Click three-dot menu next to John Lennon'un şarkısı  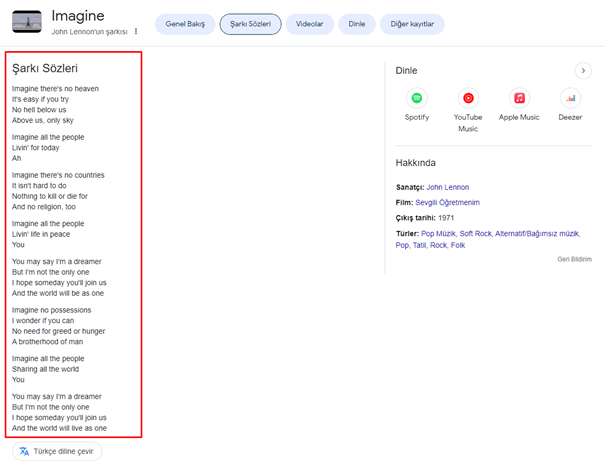[x=136, y=31]
